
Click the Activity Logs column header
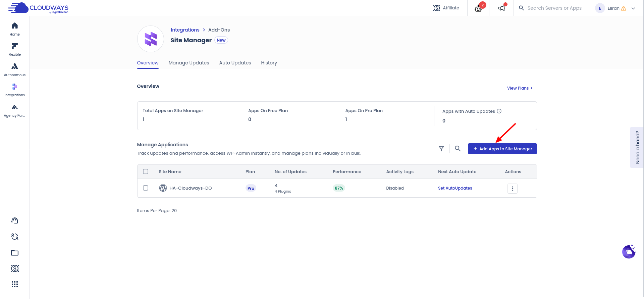400,171
